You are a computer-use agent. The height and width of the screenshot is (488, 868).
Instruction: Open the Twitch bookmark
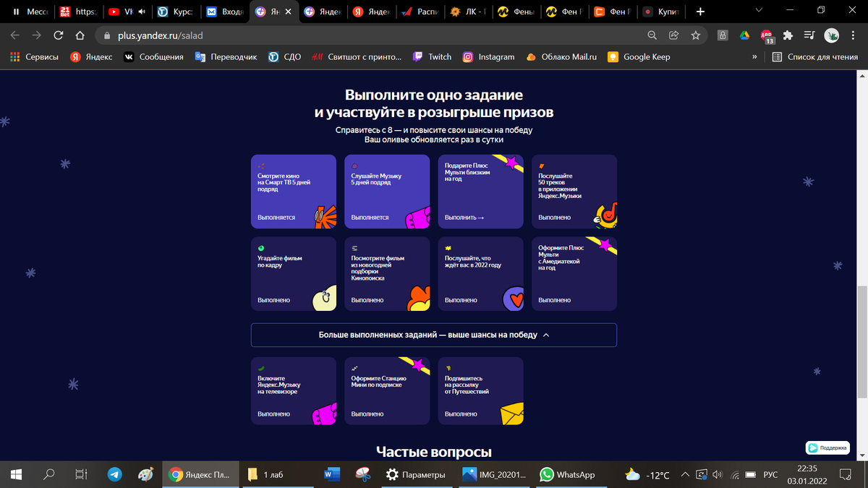pyautogui.click(x=433, y=57)
